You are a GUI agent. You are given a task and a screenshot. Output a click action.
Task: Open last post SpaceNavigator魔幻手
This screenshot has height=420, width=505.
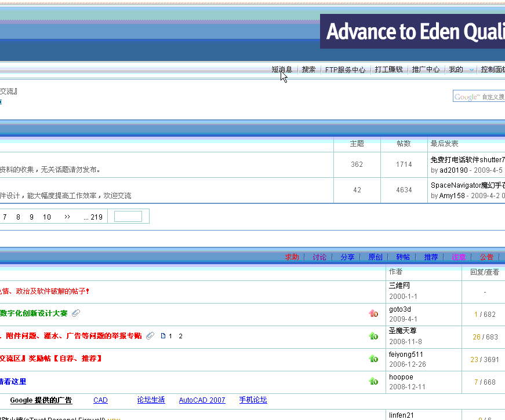click(468, 185)
